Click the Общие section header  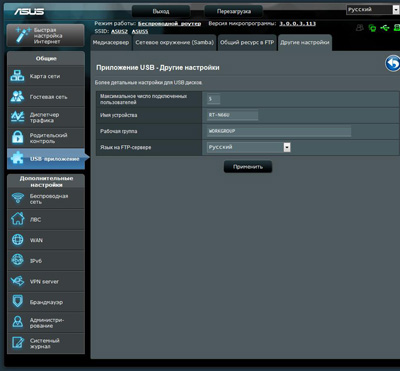(x=46, y=59)
